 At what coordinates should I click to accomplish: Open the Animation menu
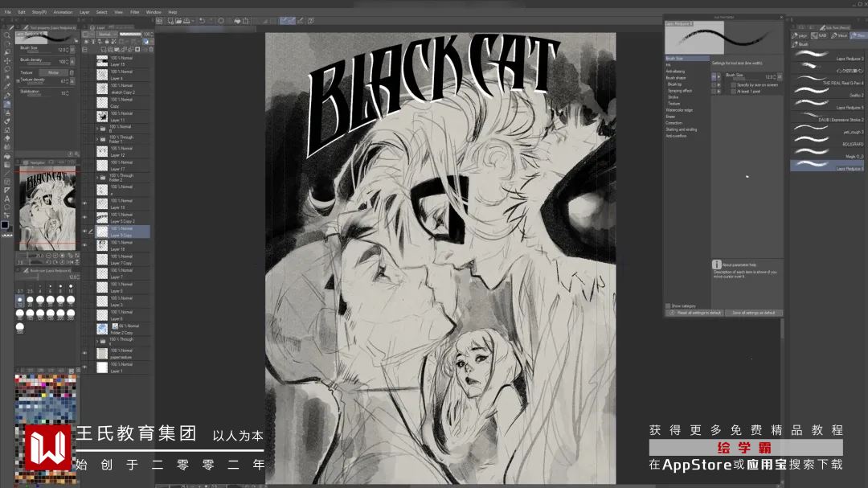tap(63, 11)
